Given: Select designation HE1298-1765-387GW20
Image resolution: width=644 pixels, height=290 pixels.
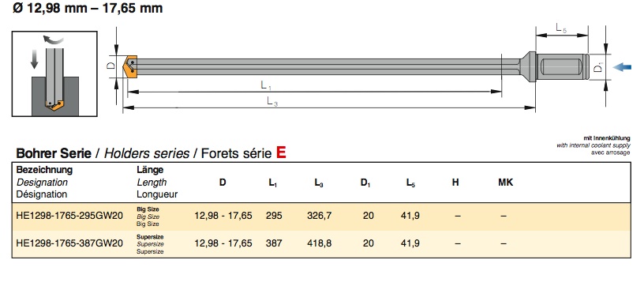Looking at the screenshot, I should pyautogui.click(x=69, y=243).
